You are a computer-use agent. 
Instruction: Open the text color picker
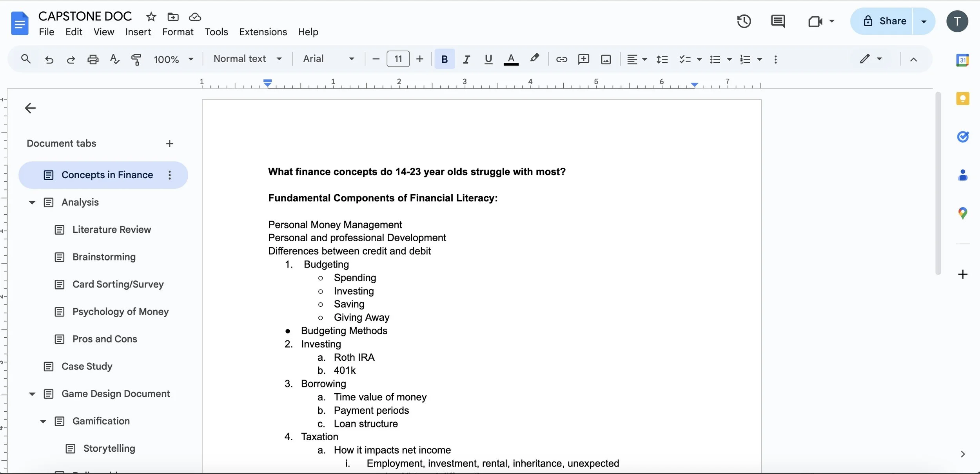(x=511, y=59)
